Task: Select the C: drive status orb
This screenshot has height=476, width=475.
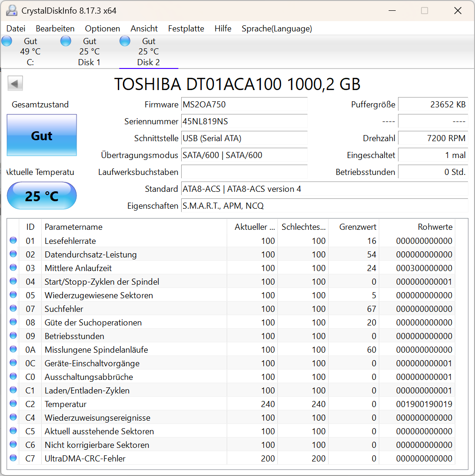Action: pos(7,41)
